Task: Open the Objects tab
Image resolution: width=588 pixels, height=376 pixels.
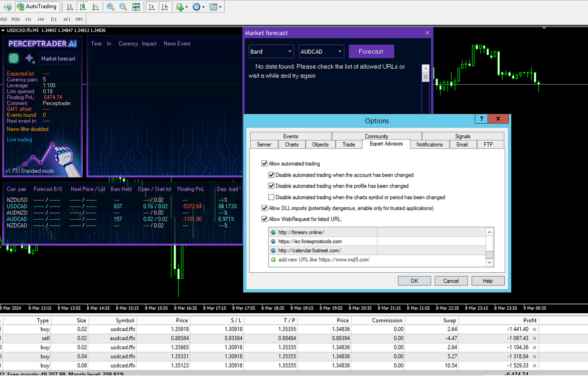Action: (x=320, y=144)
